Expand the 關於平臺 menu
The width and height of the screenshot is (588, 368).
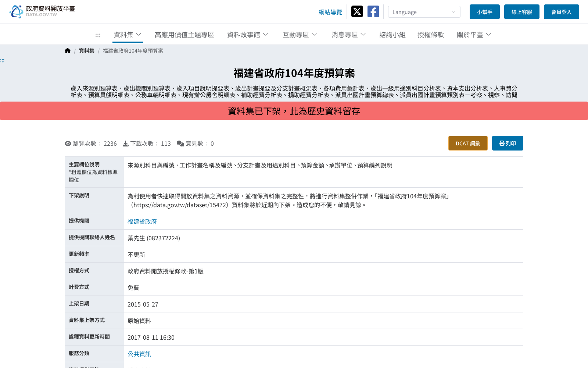click(x=474, y=35)
